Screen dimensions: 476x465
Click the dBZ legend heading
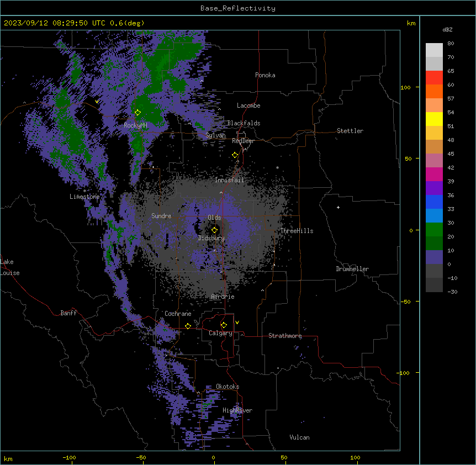pyautogui.click(x=447, y=29)
